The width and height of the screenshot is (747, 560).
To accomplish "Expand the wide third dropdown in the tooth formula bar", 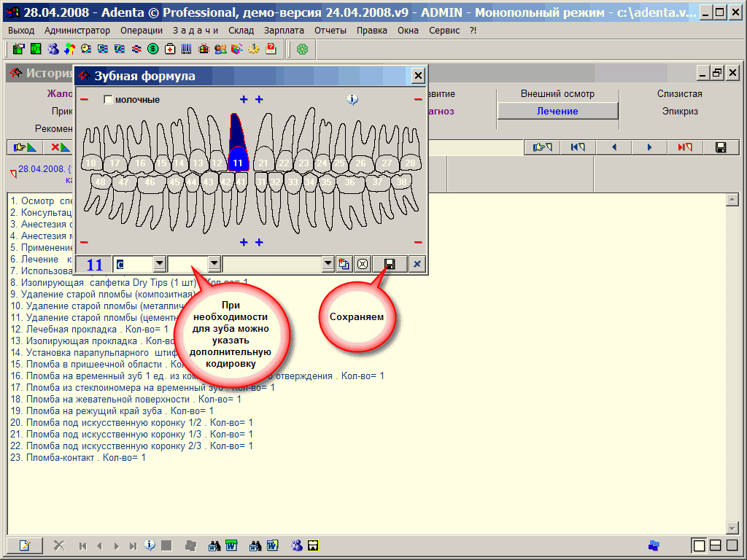I will point(328,264).
